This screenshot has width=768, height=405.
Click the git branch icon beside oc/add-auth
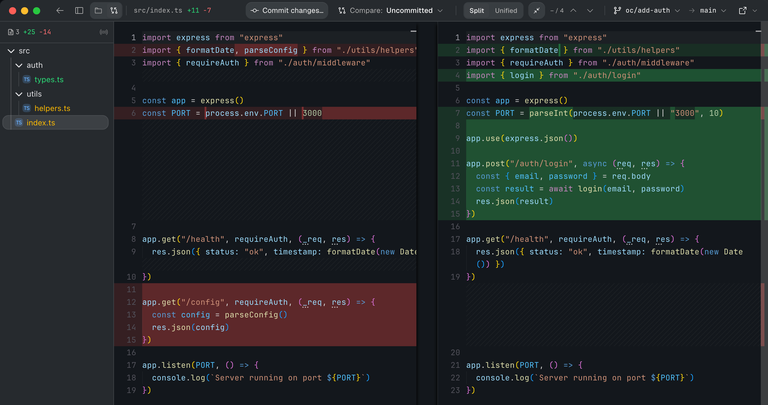click(617, 10)
